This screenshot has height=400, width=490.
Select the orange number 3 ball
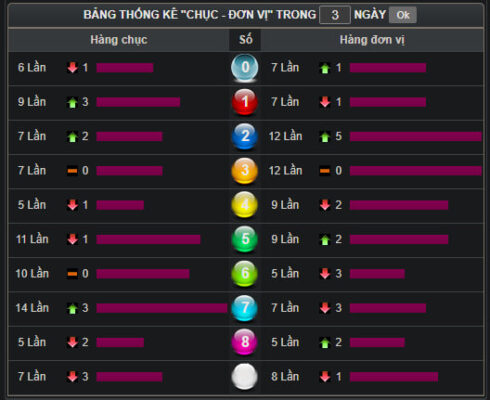pyautogui.click(x=245, y=171)
